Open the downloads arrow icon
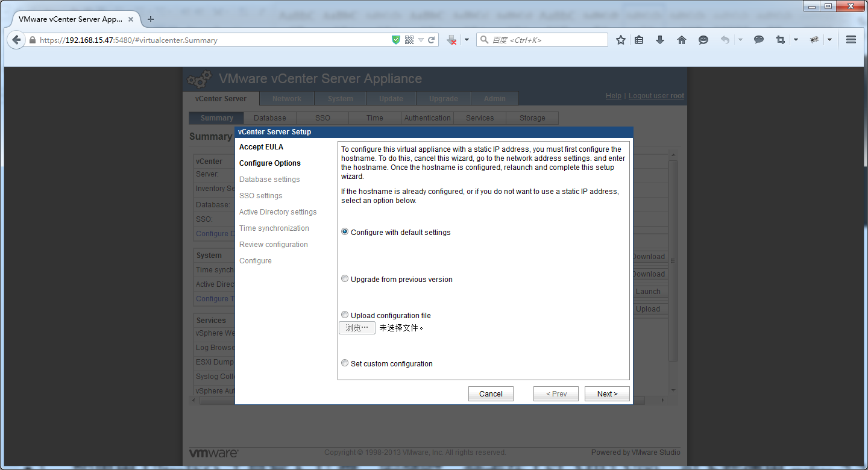868x470 pixels. 660,40
